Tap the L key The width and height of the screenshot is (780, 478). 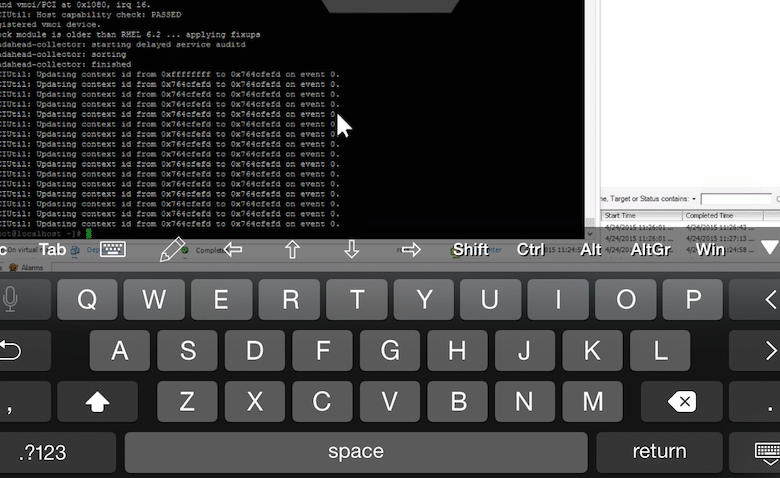pyautogui.click(x=660, y=350)
